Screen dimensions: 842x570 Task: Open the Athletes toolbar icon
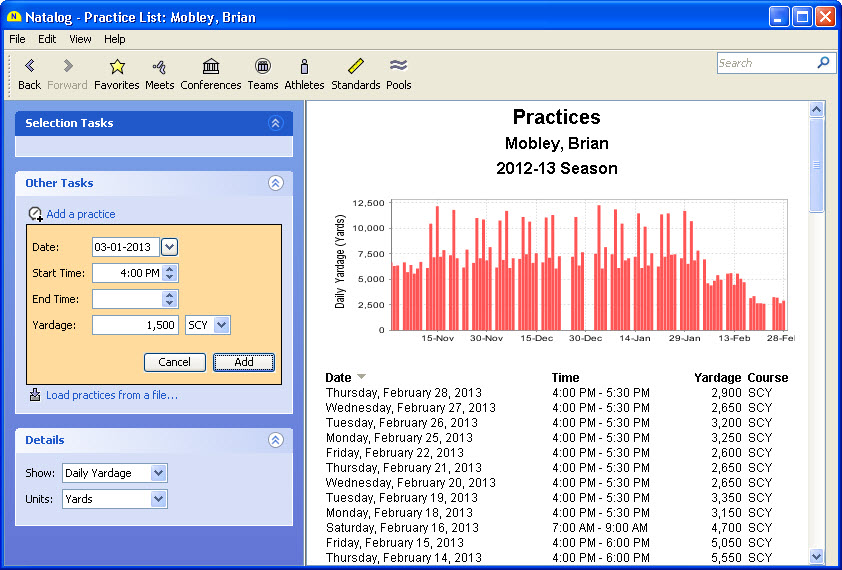304,67
